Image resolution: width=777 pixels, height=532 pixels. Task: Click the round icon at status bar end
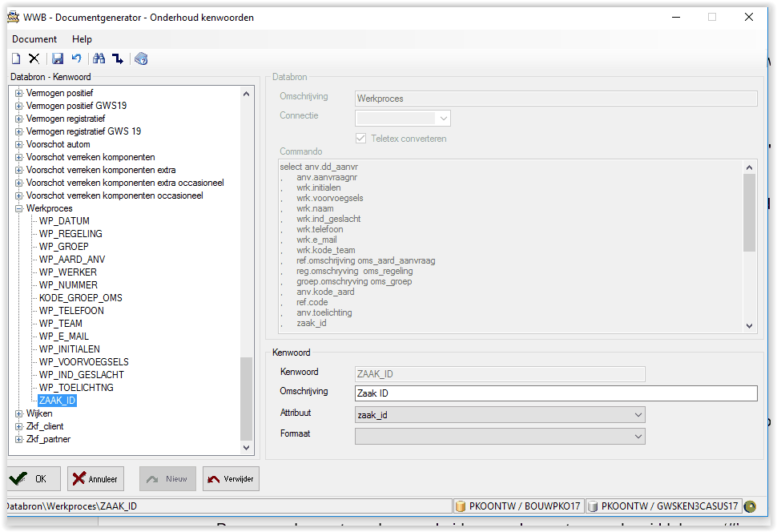[x=751, y=506]
